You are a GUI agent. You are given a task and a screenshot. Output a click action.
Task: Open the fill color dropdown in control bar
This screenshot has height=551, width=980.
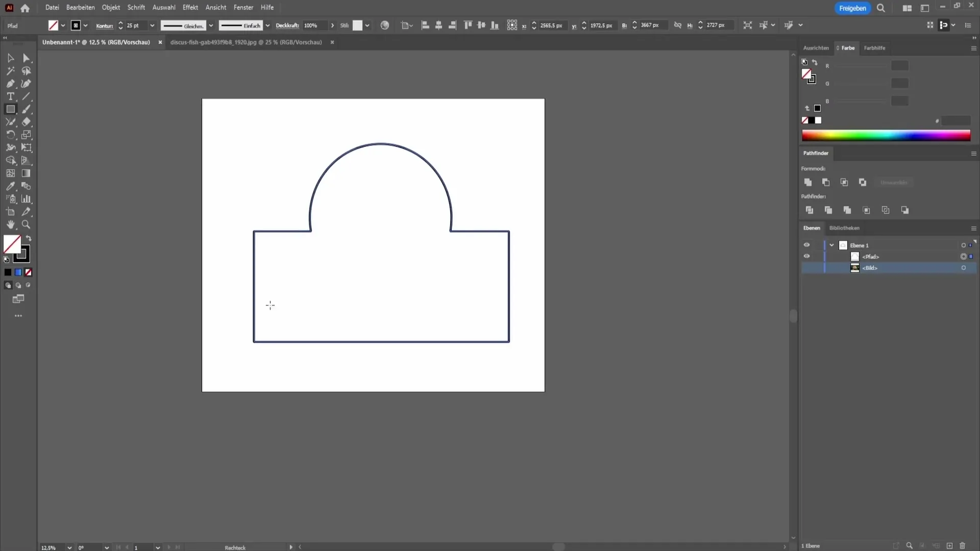(x=63, y=26)
